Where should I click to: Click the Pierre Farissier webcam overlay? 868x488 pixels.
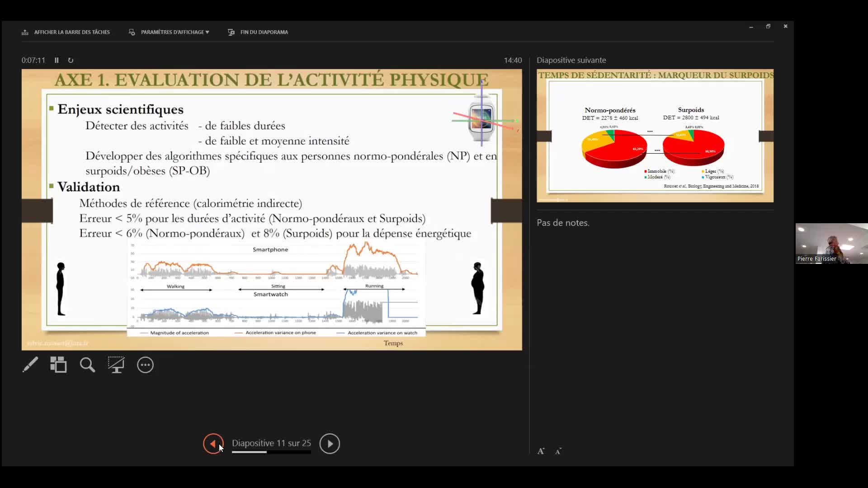pos(831,244)
